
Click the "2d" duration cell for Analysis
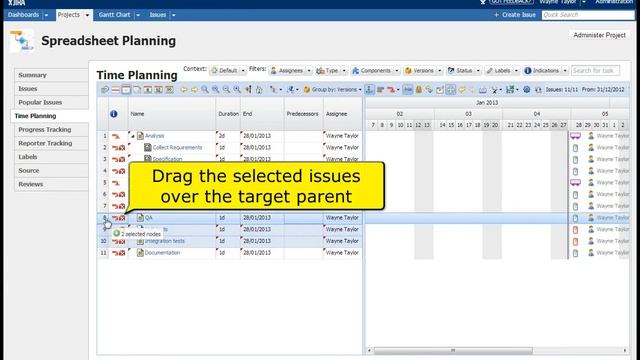228,136
